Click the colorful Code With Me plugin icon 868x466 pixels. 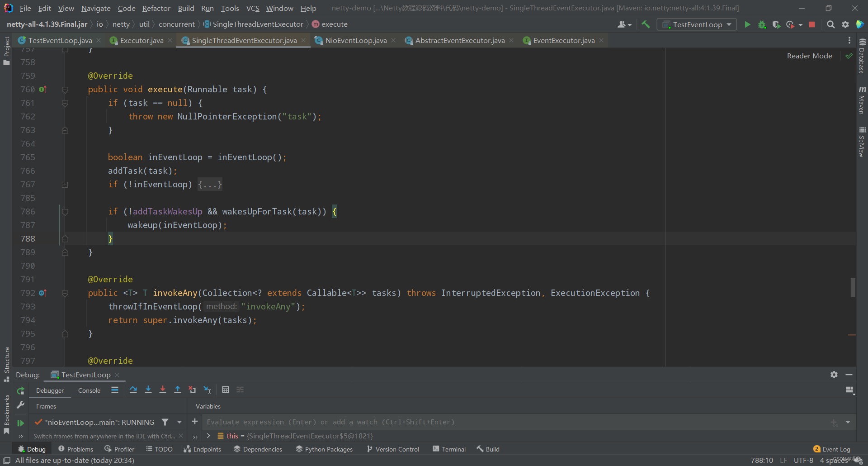860,24
